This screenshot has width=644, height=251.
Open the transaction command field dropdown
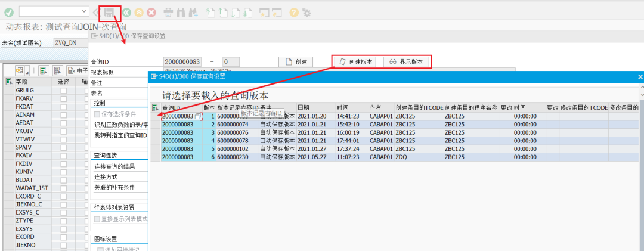85,11
